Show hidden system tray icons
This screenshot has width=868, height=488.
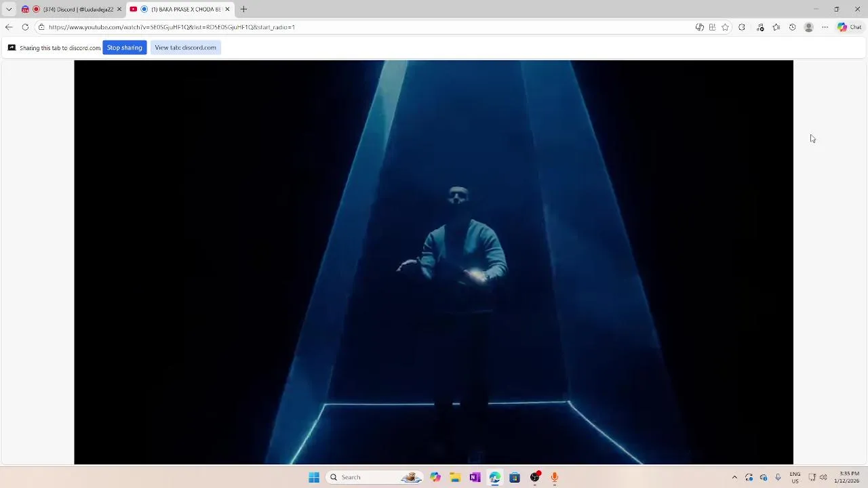(734, 477)
